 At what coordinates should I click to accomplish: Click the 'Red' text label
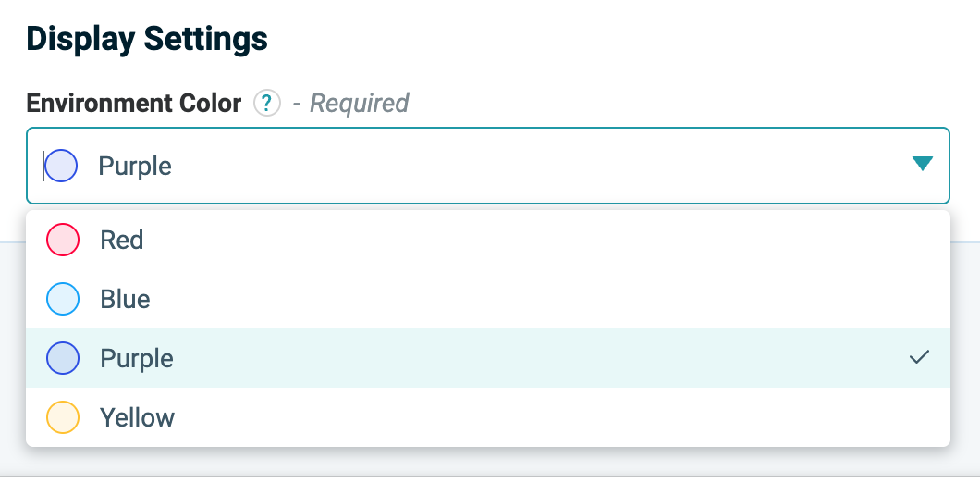[x=121, y=241]
